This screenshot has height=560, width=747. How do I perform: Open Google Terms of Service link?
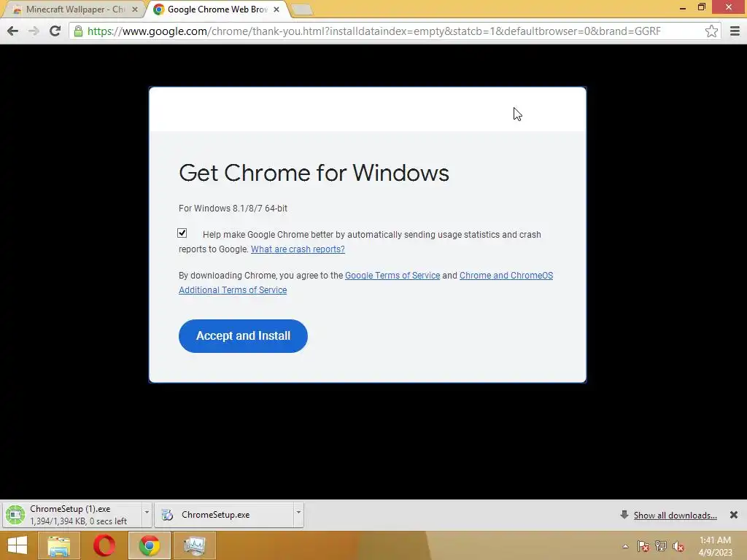(392, 275)
